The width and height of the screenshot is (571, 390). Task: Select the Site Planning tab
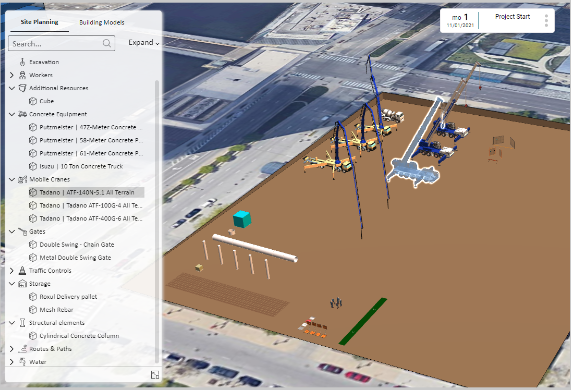tap(39, 22)
